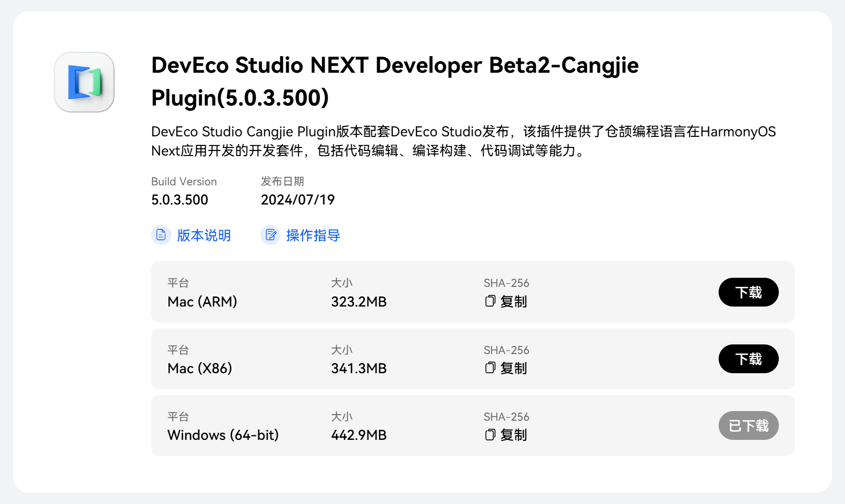The width and height of the screenshot is (845, 504).
Task: Select the build version value 5.0.3.500
Action: click(x=179, y=200)
